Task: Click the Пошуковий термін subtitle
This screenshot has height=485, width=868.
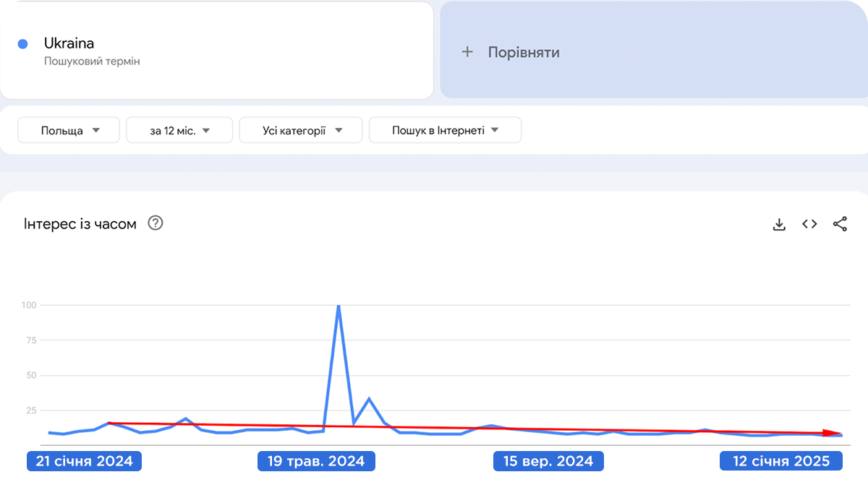Action: pos(92,61)
